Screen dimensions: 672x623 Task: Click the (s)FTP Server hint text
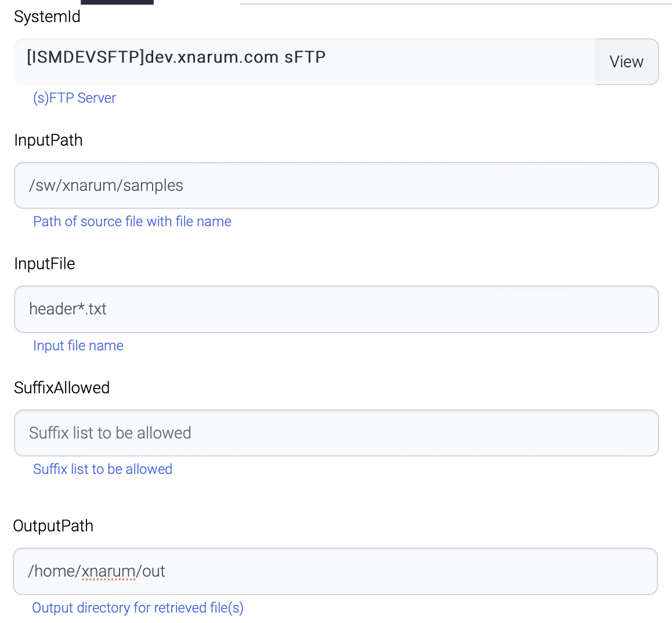(x=74, y=98)
